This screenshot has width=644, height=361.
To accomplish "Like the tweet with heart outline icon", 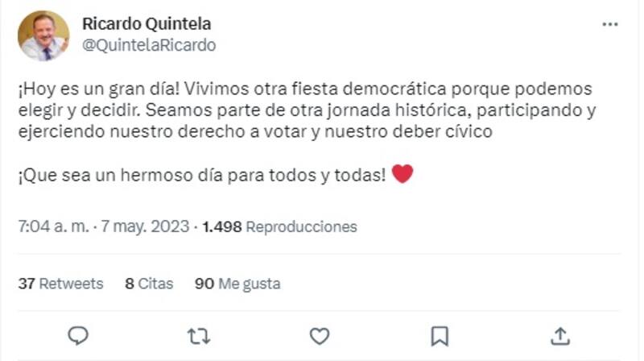I will pos(320,335).
